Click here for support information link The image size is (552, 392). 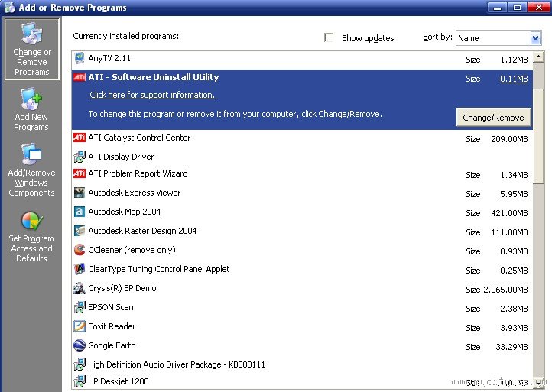(x=152, y=95)
